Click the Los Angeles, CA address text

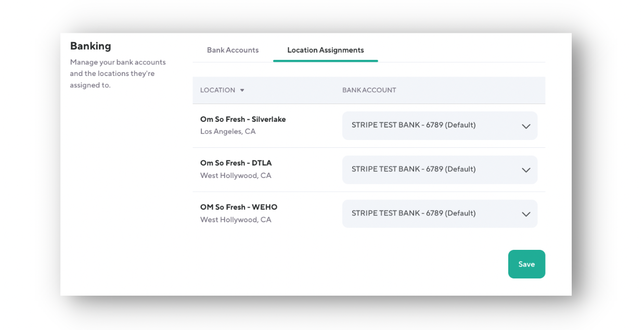(x=228, y=132)
